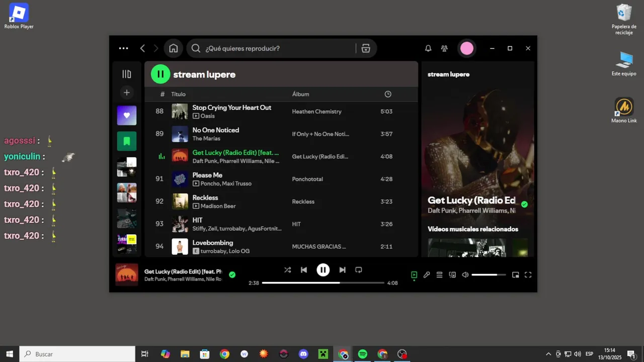
Task: Create a new playlist with plus button
Action: coord(127,93)
